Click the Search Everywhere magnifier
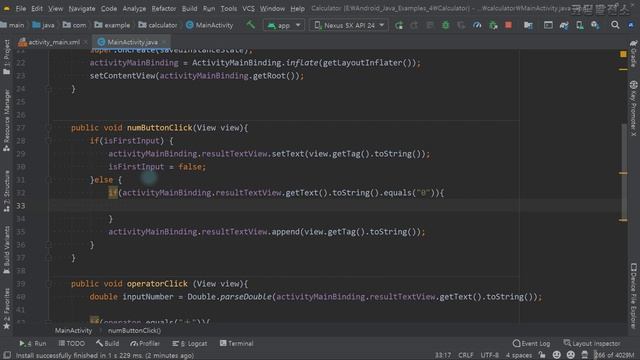 click(x=615, y=25)
